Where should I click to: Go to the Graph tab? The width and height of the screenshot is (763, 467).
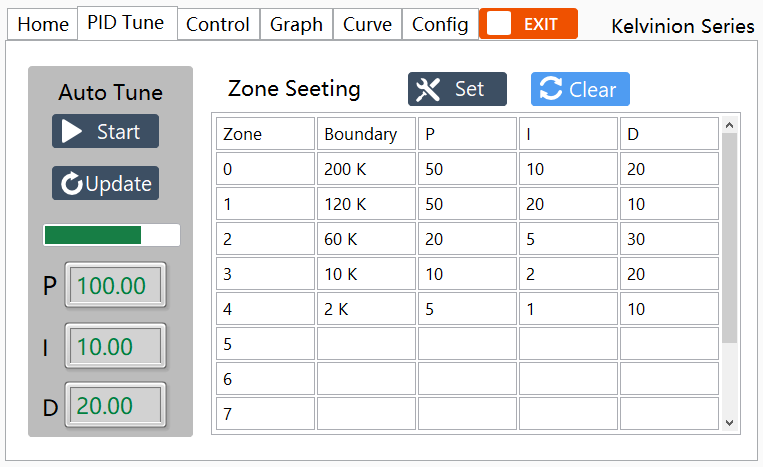(x=296, y=25)
